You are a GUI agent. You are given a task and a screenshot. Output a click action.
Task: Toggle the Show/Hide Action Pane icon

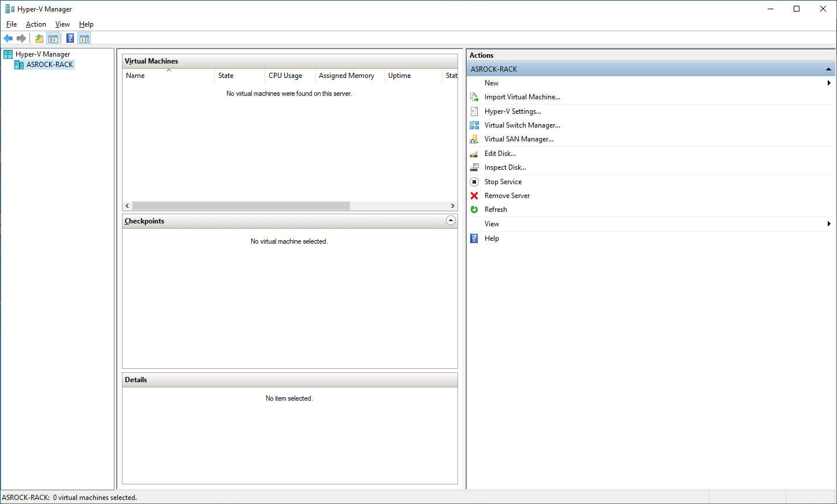(84, 39)
